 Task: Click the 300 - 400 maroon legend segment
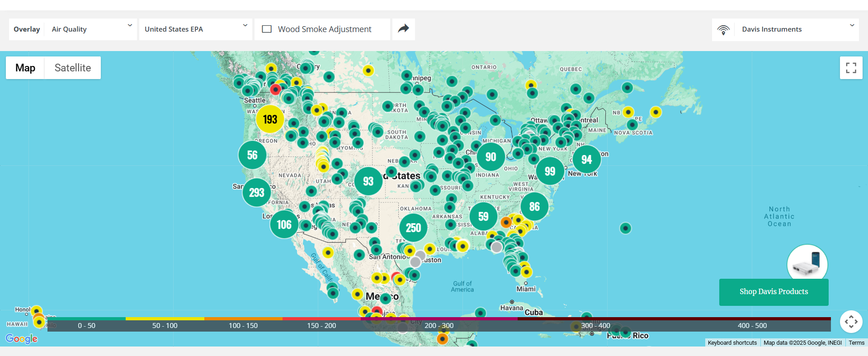pos(596,324)
